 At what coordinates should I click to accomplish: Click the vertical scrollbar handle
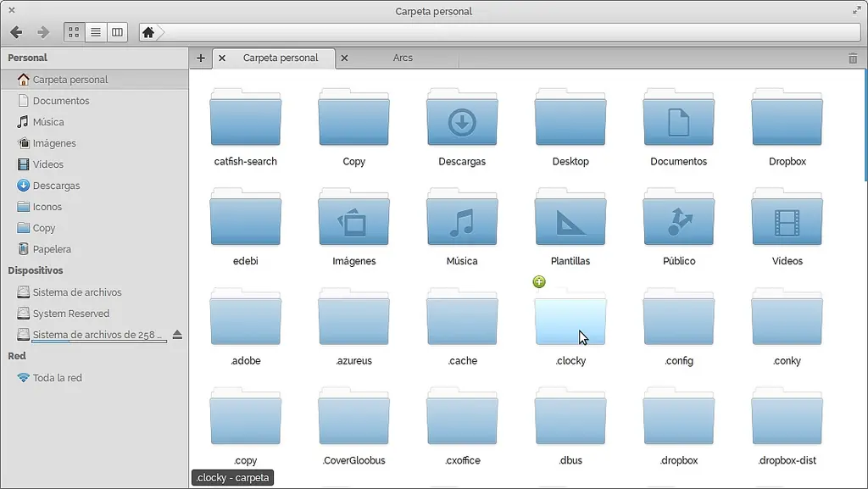[x=865, y=125]
